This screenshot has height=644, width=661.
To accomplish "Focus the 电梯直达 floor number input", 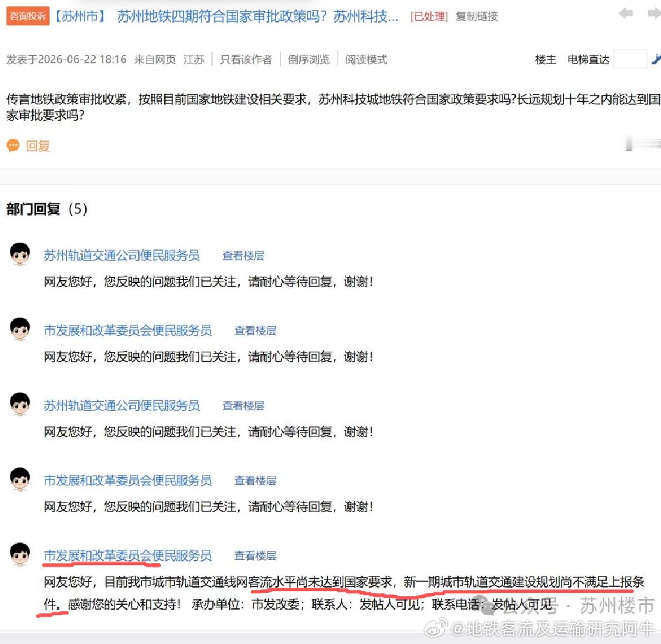I will [x=630, y=59].
